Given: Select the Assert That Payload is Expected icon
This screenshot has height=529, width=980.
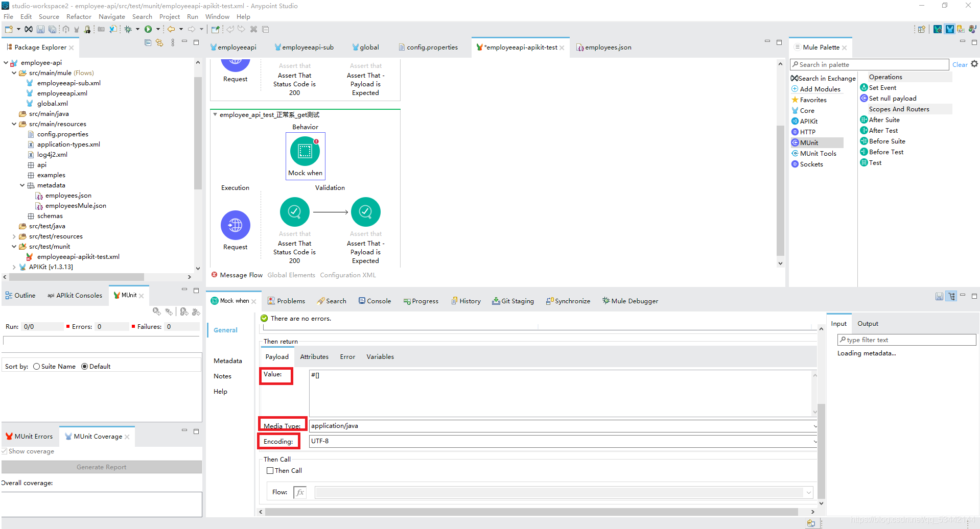Looking at the screenshot, I should (x=365, y=211).
